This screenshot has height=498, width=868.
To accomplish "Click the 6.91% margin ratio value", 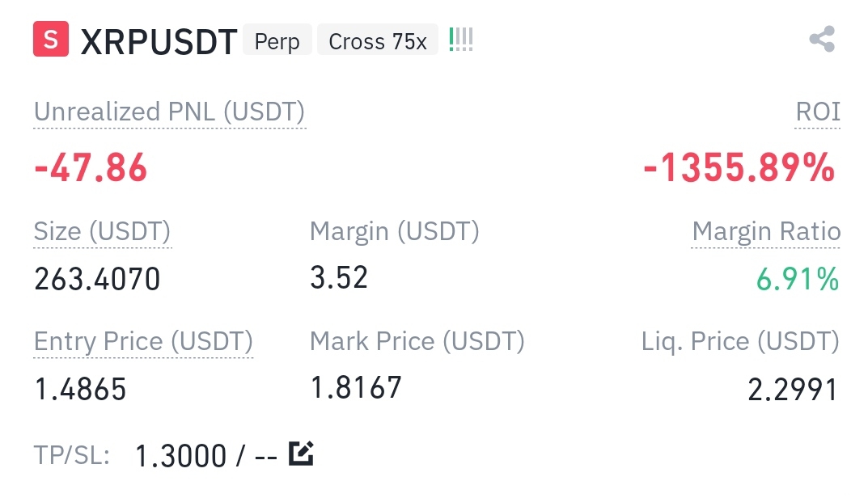I will [x=798, y=279].
